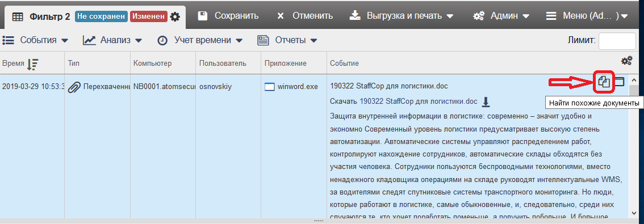Click the column settings gears icon in header
This screenshot has height=224, width=644.
[x=626, y=61]
